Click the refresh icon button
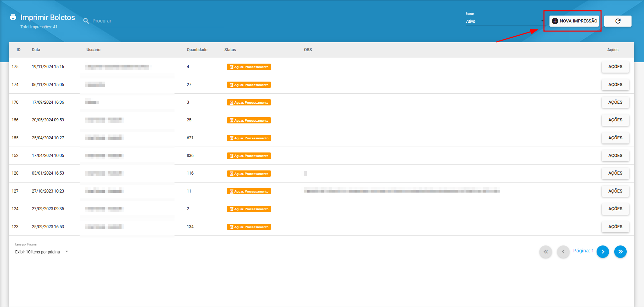This screenshot has height=307, width=644. point(618,21)
